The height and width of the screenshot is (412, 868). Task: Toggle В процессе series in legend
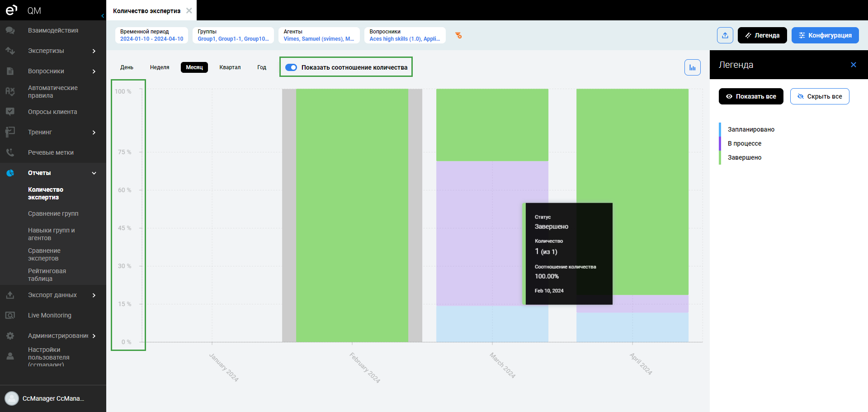point(745,143)
